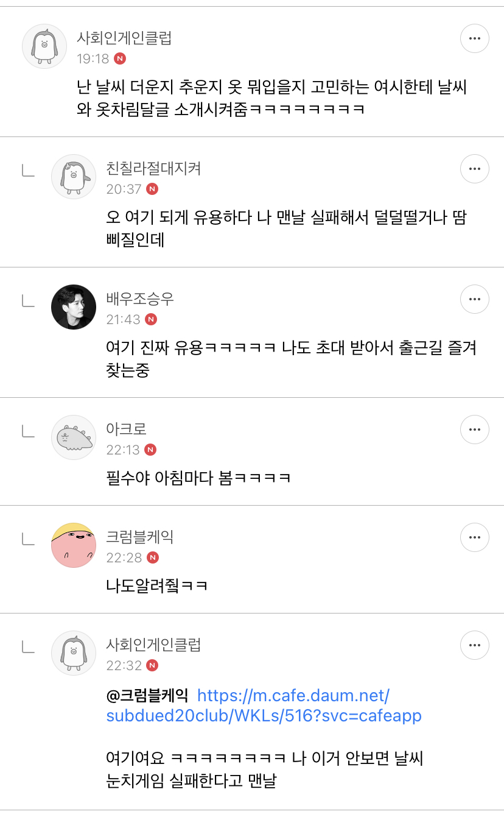Open the m.cafe.daum.net subdued20club link

(x=264, y=705)
